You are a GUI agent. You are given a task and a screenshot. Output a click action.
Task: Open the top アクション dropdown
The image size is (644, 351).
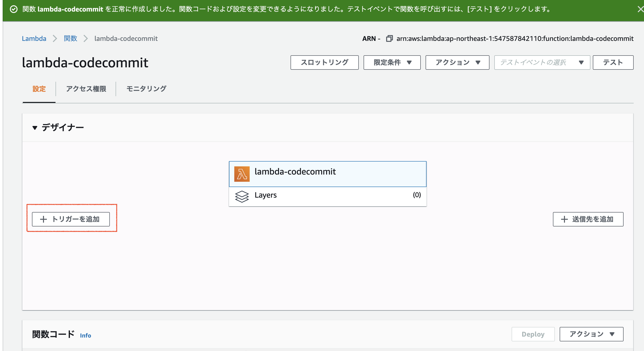click(457, 63)
